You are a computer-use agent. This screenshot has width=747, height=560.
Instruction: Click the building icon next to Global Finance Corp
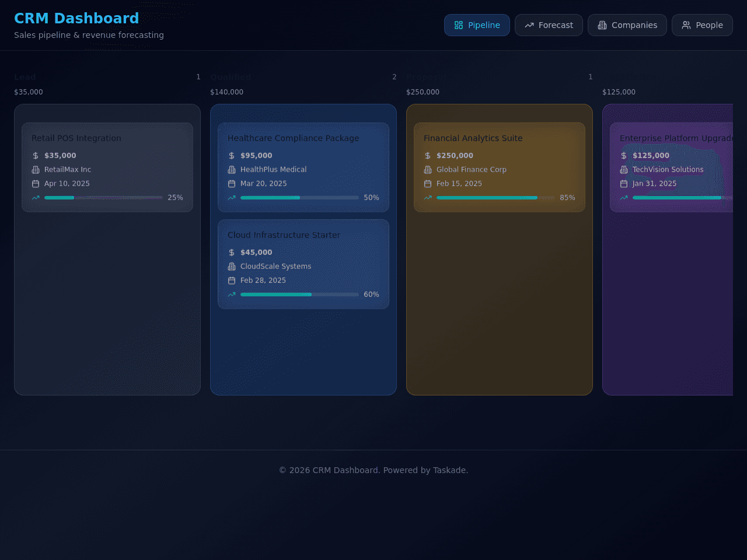coord(428,170)
